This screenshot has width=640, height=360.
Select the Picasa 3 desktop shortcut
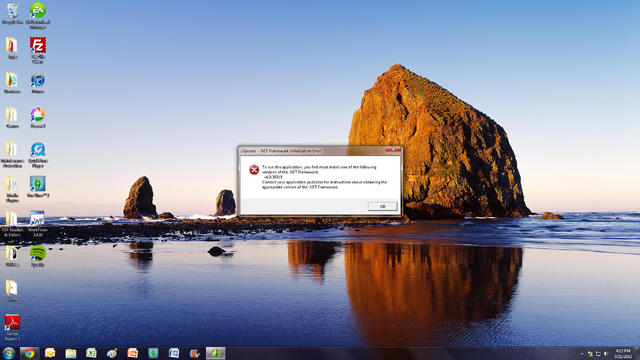coord(38,118)
